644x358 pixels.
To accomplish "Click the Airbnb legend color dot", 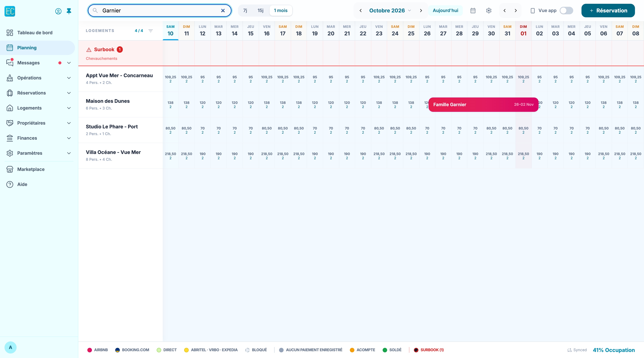I will (x=89, y=350).
